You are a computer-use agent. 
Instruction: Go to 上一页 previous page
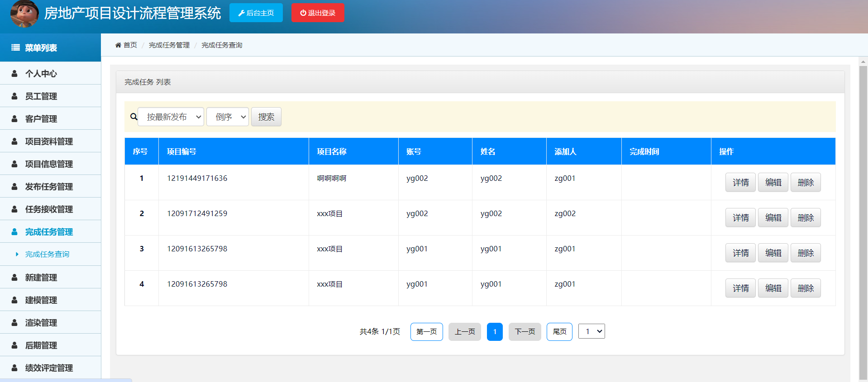coord(465,332)
